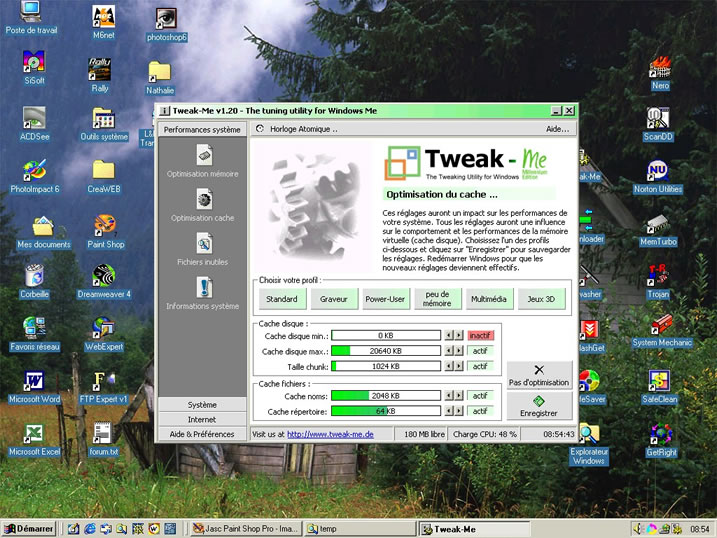The height and width of the screenshot is (538, 717).
Task: Click the Cache noms 2048 KB bar
Action: (x=386, y=396)
